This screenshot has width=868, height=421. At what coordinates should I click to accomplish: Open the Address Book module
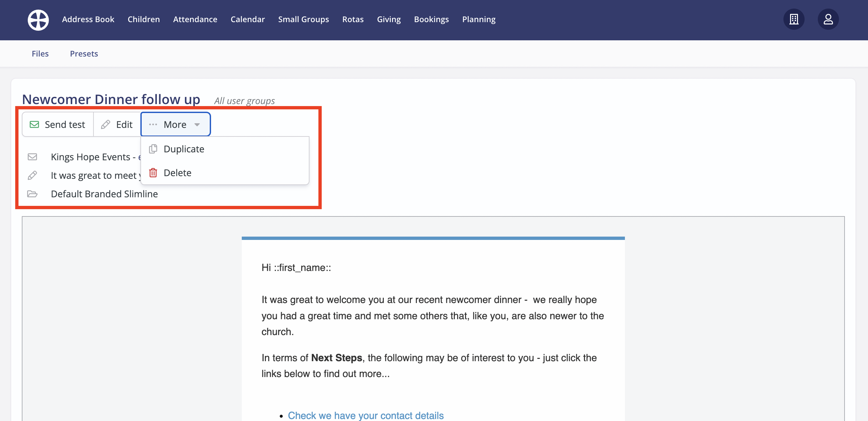88,19
